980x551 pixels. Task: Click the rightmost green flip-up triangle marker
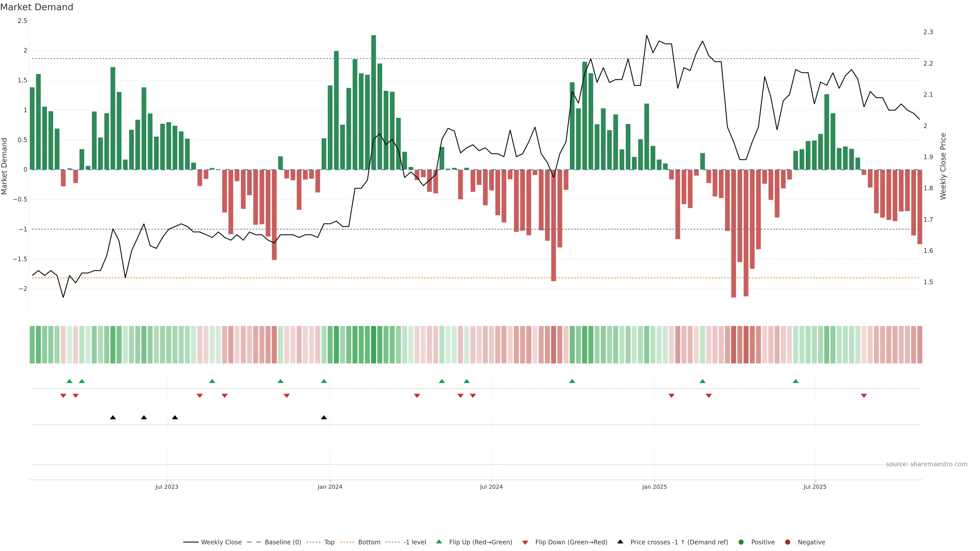[x=795, y=381]
